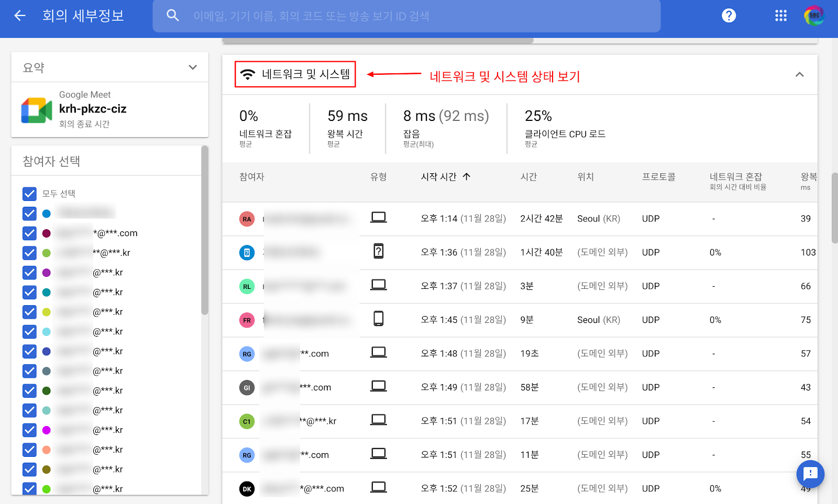The image size is (838, 504).
Task: Sort by 시간 column header
Action: (x=528, y=177)
